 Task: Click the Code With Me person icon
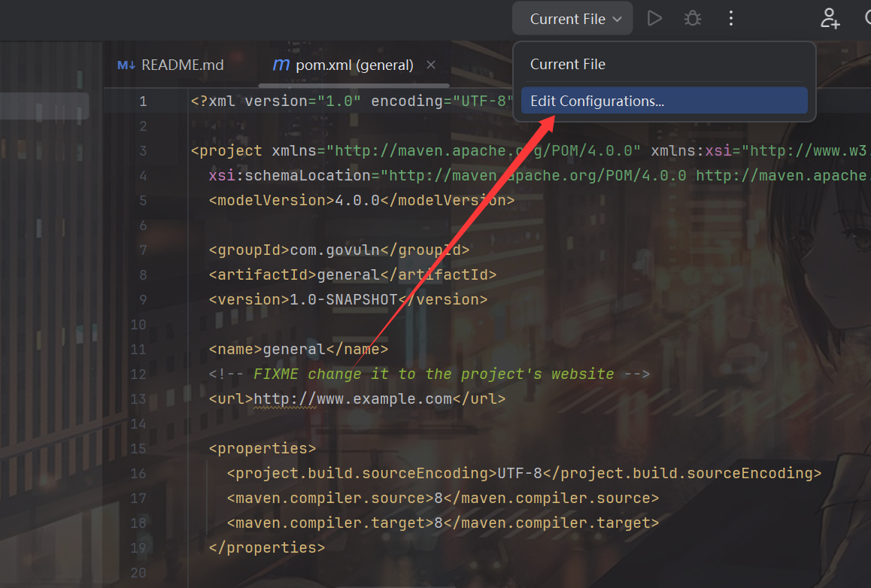pyautogui.click(x=830, y=19)
